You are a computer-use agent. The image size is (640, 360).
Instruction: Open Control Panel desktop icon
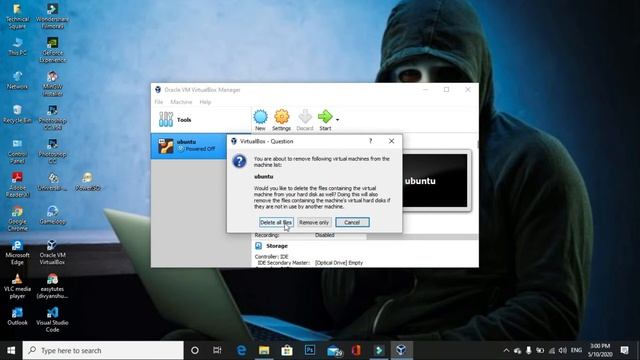(17, 151)
